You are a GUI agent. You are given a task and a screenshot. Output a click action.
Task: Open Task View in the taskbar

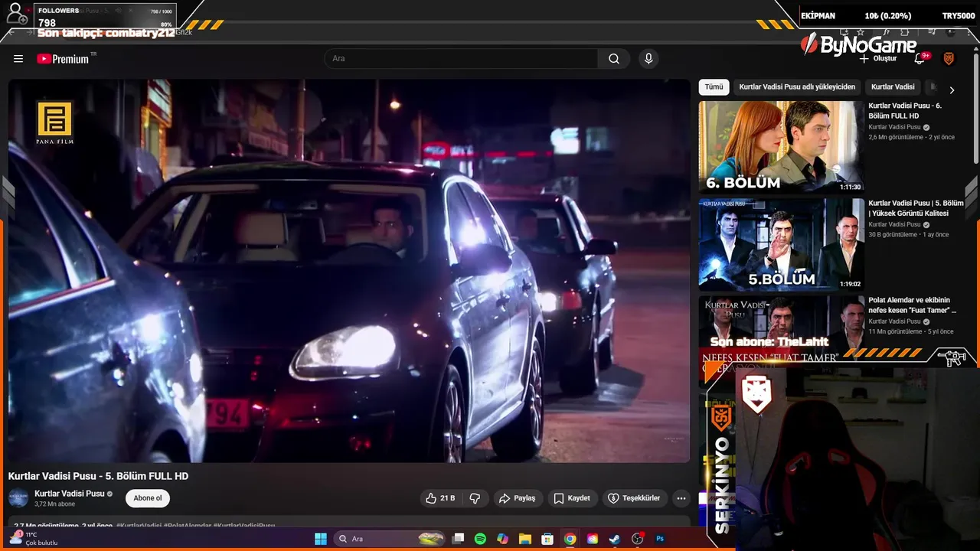pos(458,539)
